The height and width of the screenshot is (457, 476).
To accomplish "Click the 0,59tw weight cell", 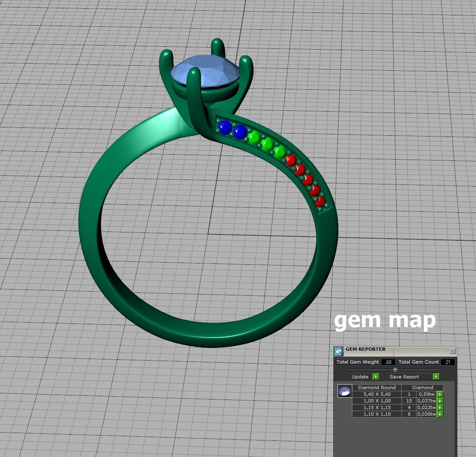I will pyautogui.click(x=426, y=394).
